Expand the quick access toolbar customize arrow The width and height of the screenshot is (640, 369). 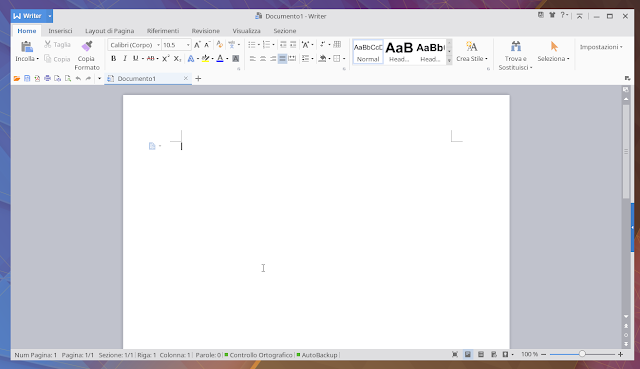coord(99,78)
